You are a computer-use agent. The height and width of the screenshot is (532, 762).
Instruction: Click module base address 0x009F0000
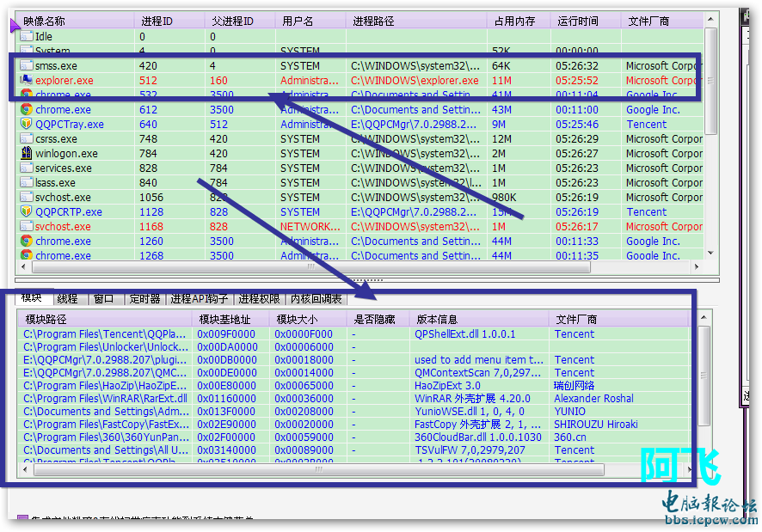[226, 333]
